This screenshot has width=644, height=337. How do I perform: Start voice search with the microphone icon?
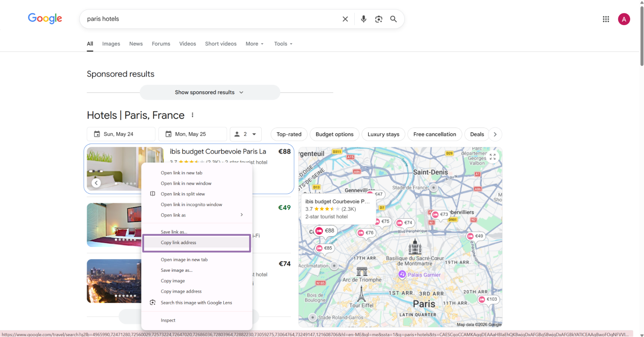pos(363,19)
